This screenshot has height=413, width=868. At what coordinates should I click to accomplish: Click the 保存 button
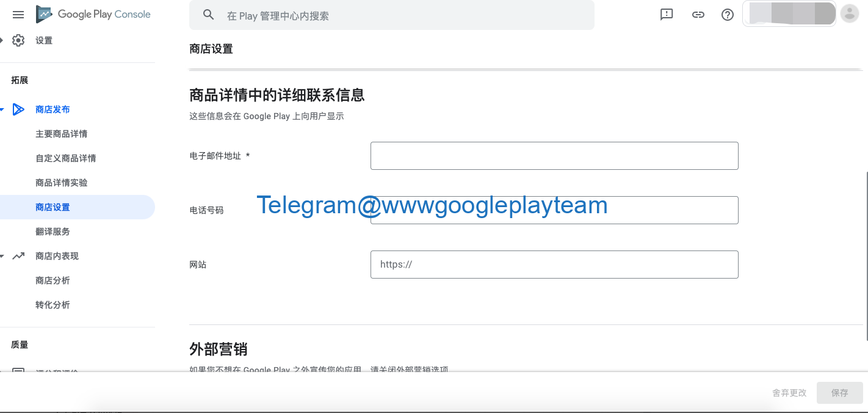click(x=840, y=393)
